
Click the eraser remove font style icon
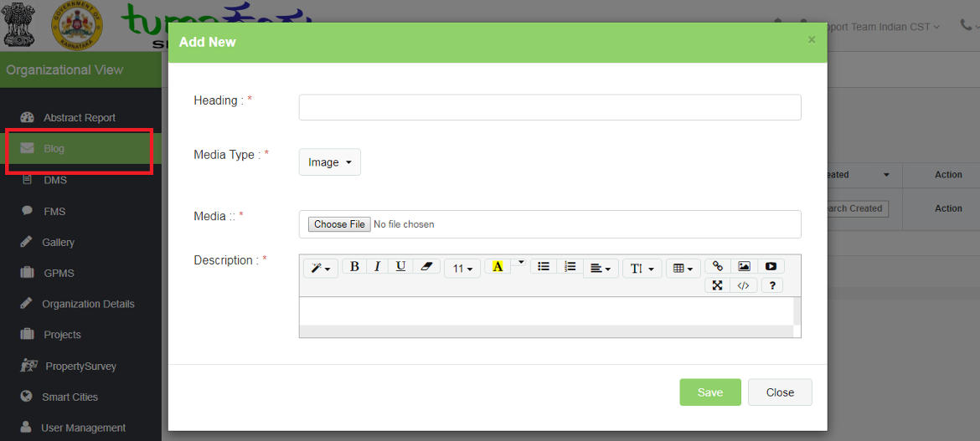pos(427,266)
